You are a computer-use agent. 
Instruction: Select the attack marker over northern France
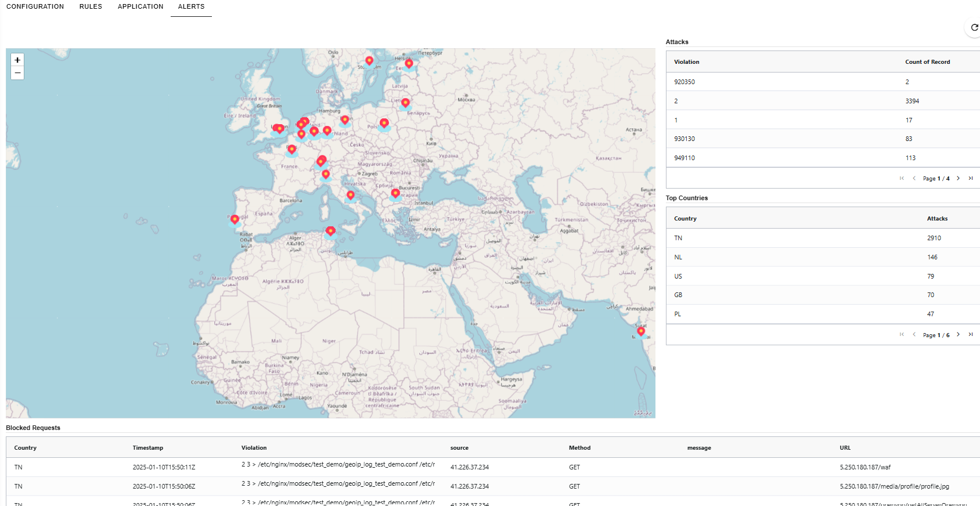(x=291, y=150)
